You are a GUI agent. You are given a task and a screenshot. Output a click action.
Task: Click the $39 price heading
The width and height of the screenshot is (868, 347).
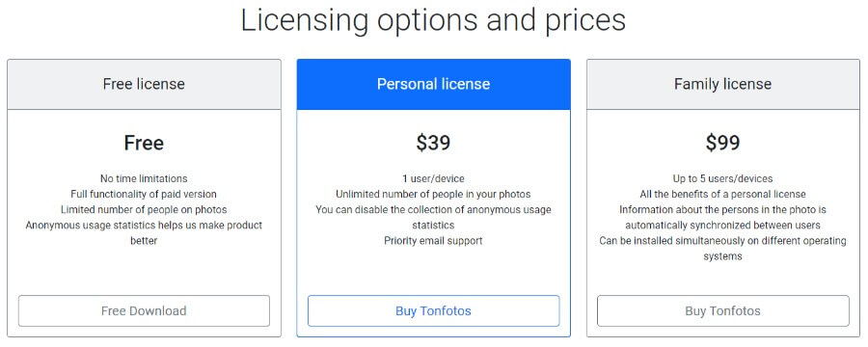[x=433, y=143]
